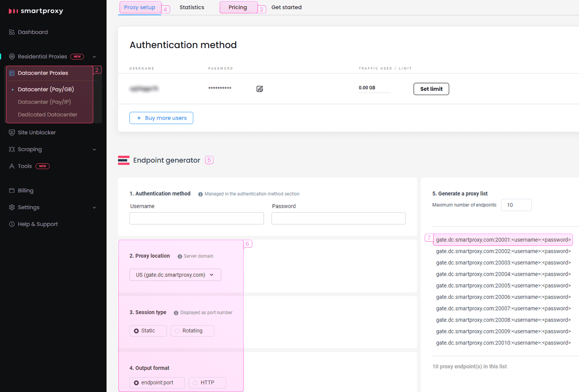Viewport: 579px width, 392px height.
Task: Open the Pricing tab
Action: [x=238, y=7]
